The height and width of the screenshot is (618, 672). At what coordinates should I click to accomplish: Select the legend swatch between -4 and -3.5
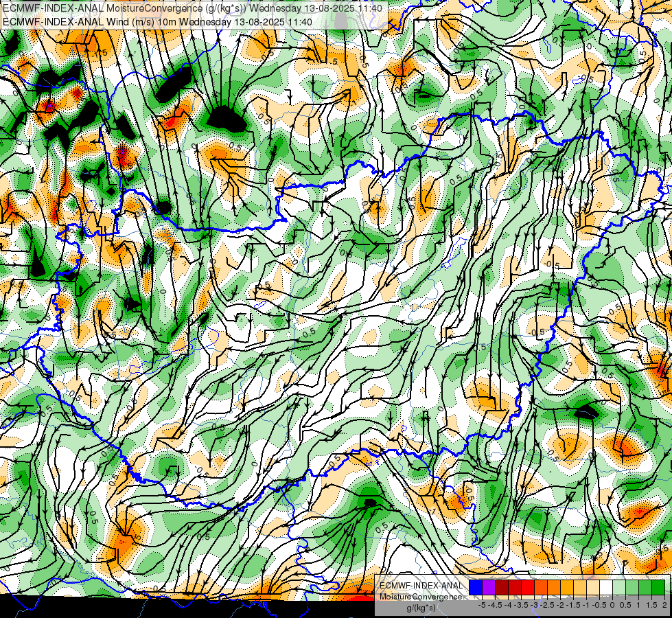(515, 587)
